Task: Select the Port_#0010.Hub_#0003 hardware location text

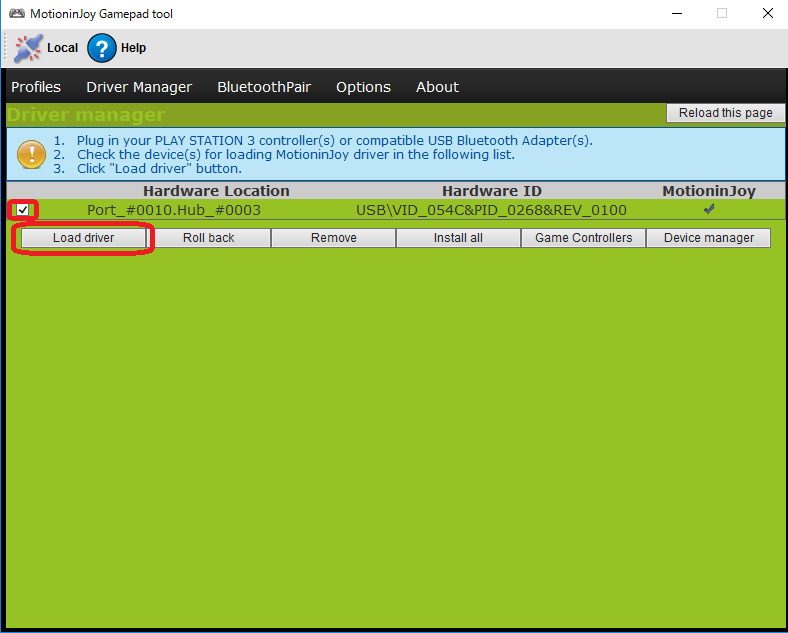Action: click(174, 210)
